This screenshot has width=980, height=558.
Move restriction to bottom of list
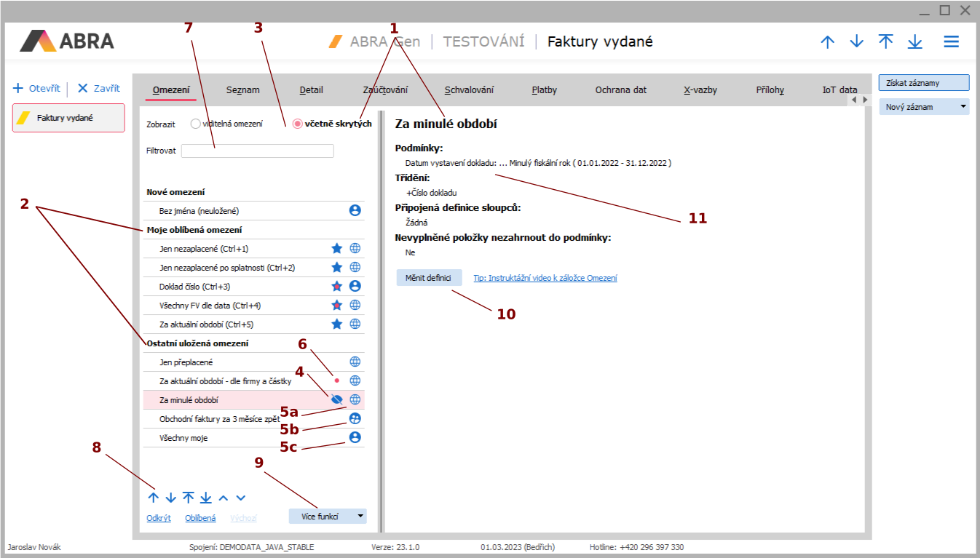coord(206,498)
